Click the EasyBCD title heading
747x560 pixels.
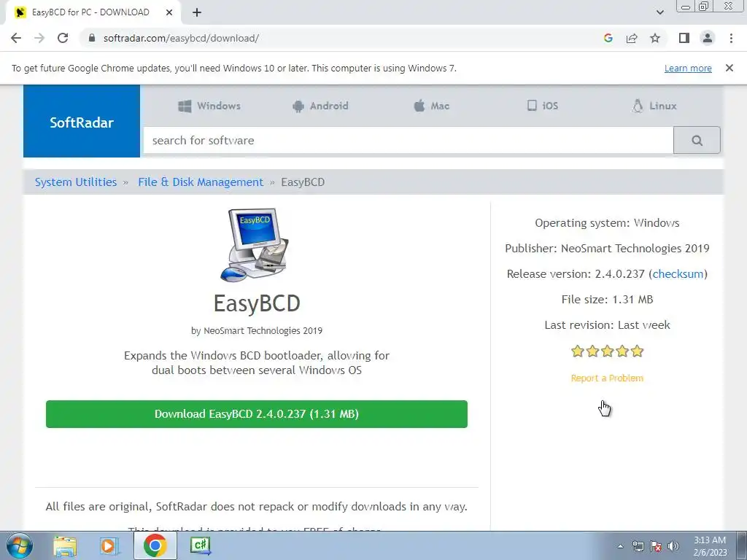tap(257, 303)
